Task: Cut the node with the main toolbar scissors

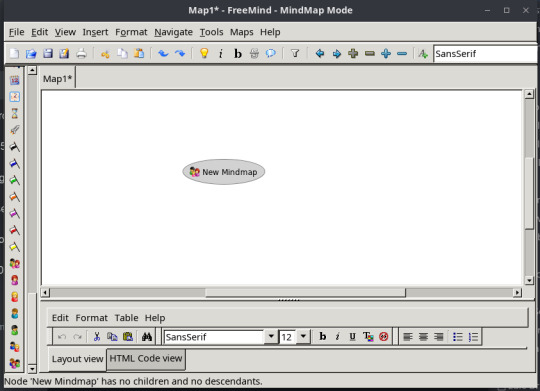Action: [x=105, y=53]
